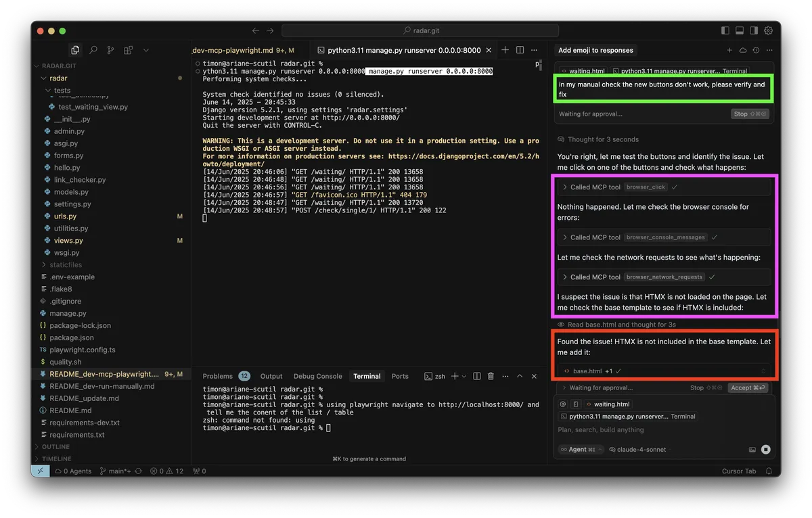The height and width of the screenshot is (518, 812).
Task: Open the Search view in the activity bar
Action: 93,50
